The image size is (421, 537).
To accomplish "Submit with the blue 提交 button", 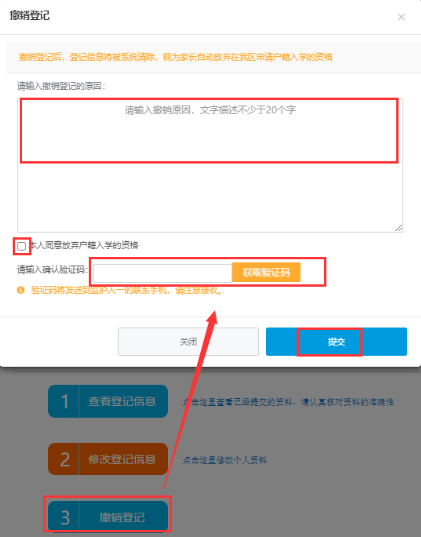I will tap(336, 341).
